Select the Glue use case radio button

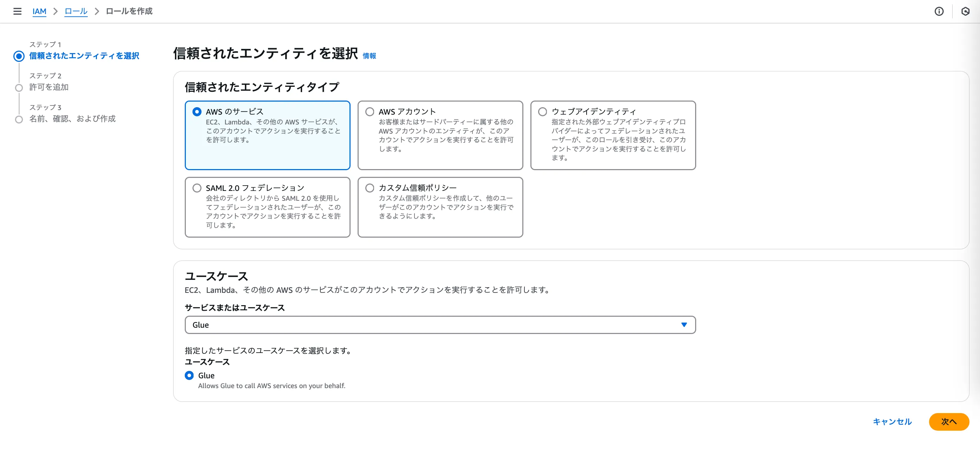(x=189, y=375)
